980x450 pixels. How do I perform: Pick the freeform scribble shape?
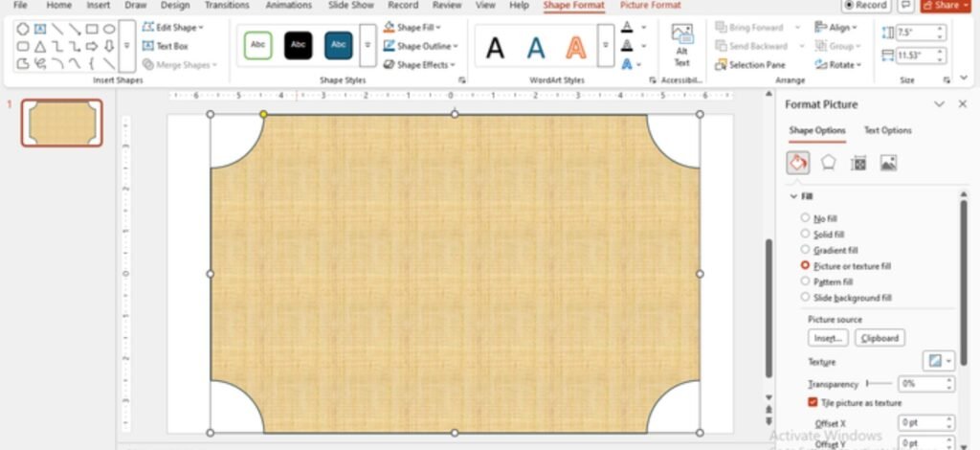(x=40, y=63)
